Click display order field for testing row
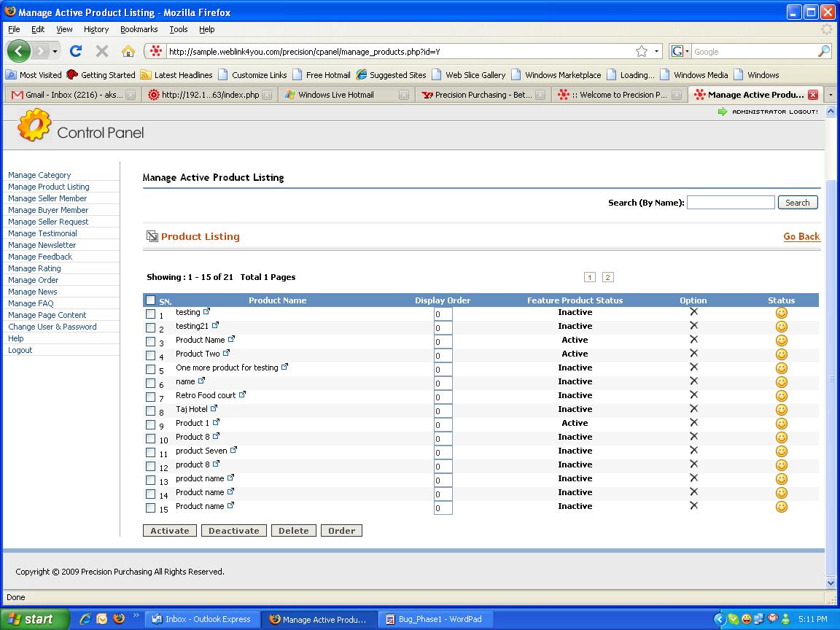This screenshot has height=630, width=840. click(x=443, y=314)
